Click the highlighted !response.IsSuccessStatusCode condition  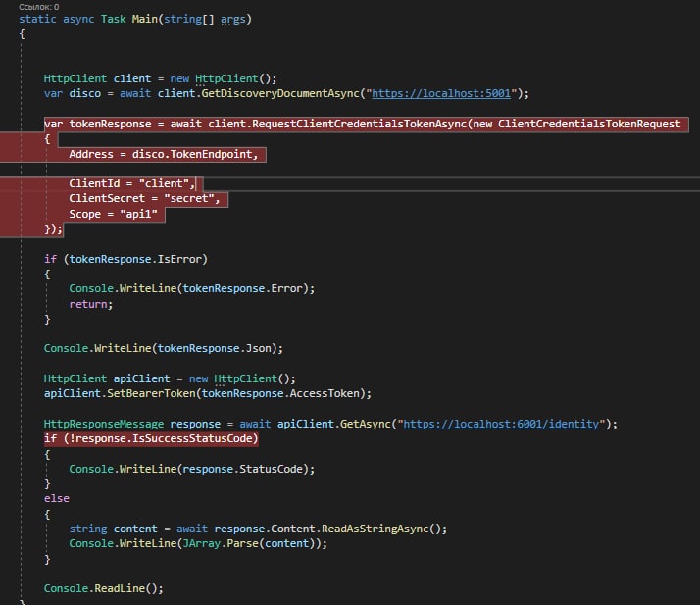tap(161, 438)
